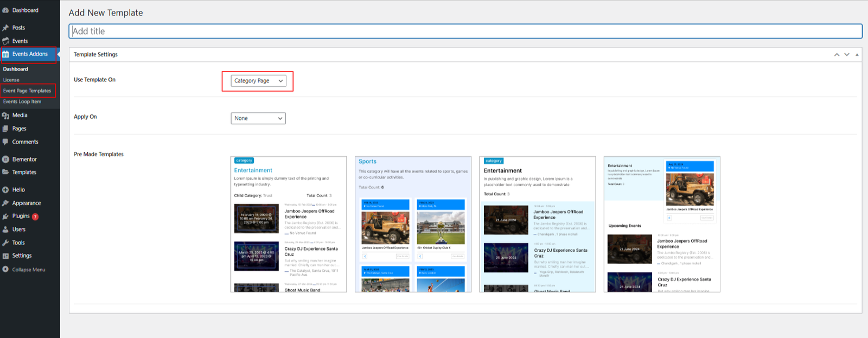The width and height of the screenshot is (868, 338).
Task: Open the Use Template On dropdown
Action: coord(258,81)
